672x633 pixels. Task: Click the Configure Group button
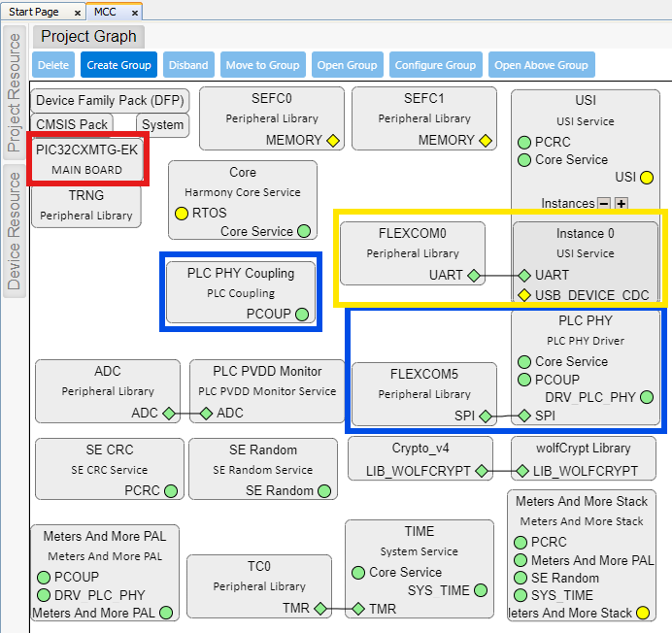click(434, 65)
